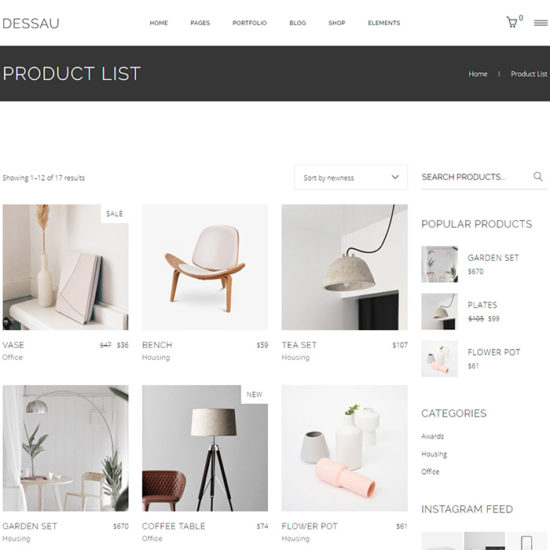The width and height of the screenshot is (550, 550).
Task: Open the Portfolio menu item
Action: (x=249, y=23)
